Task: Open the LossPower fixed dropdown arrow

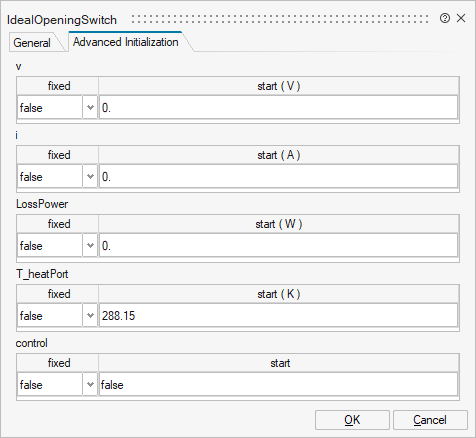Action: tap(90, 245)
